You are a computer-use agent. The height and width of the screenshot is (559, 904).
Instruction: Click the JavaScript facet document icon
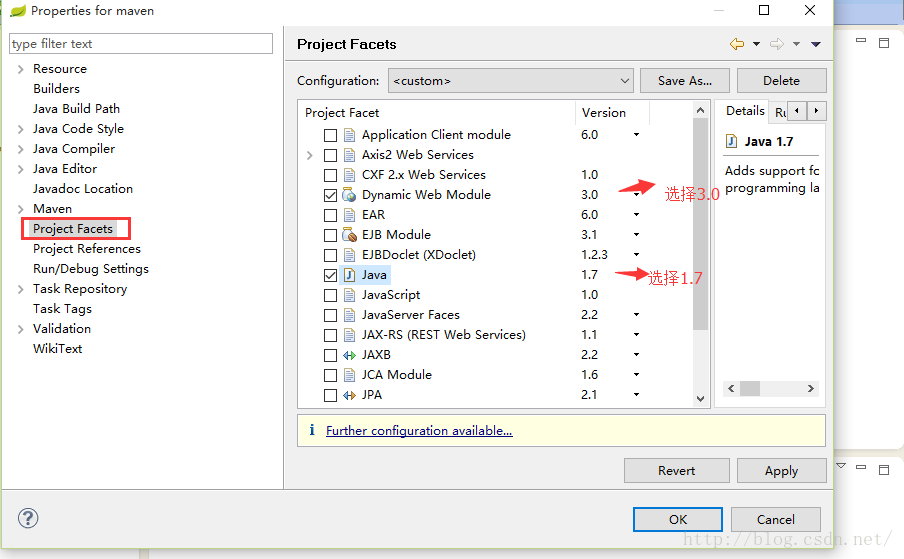click(349, 295)
